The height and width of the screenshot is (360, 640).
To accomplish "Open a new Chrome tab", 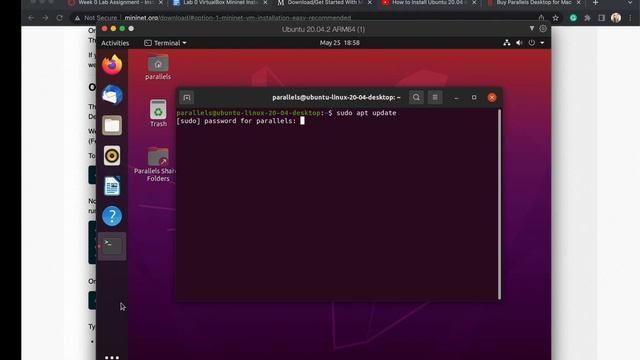I will tap(596, 3).
